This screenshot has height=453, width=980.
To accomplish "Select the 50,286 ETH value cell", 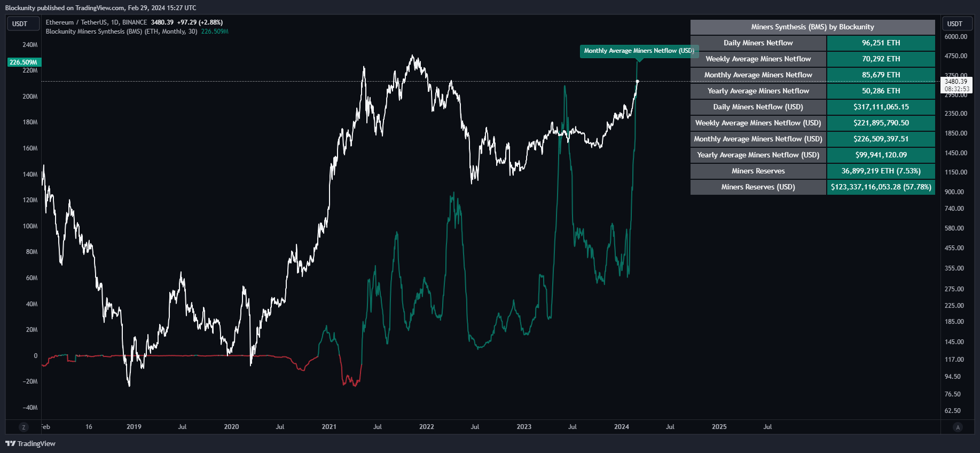I will (x=881, y=91).
